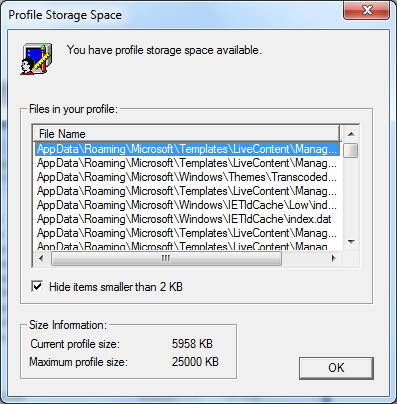Select the Themes\Transcoded file entry
Viewport: 397px width, 404px height.
click(x=187, y=177)
